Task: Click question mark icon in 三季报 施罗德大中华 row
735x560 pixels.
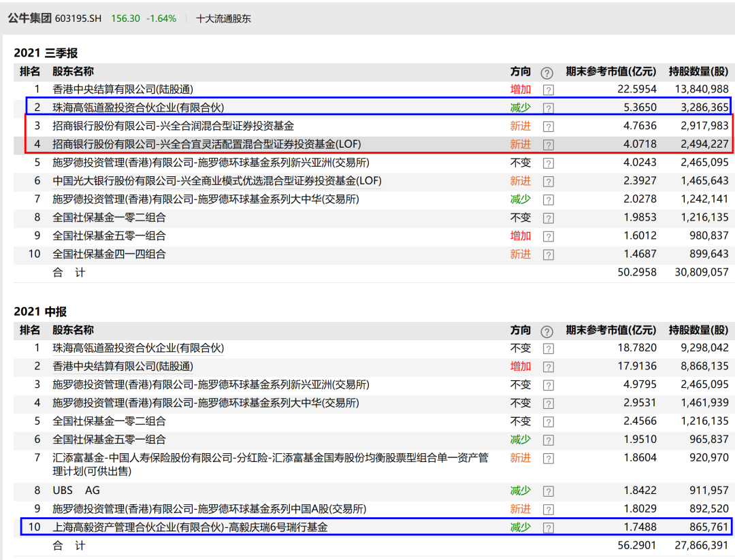Action: tap(549, 199)
